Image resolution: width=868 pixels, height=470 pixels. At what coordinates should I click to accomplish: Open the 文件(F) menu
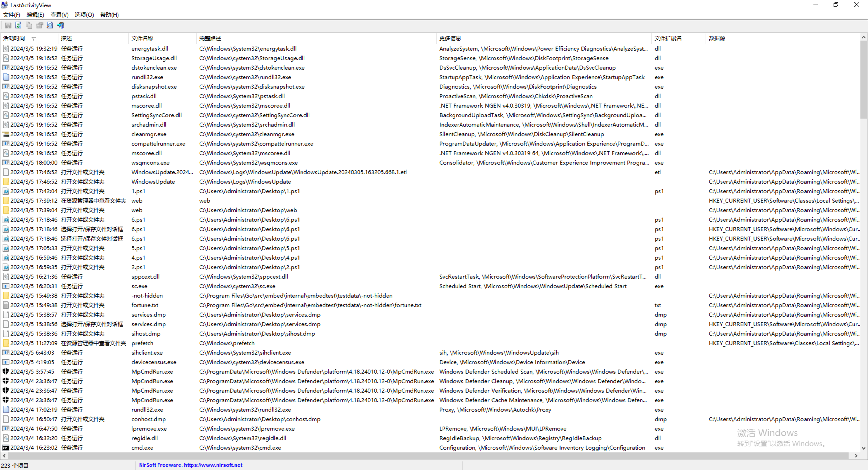tap(12, 15)
